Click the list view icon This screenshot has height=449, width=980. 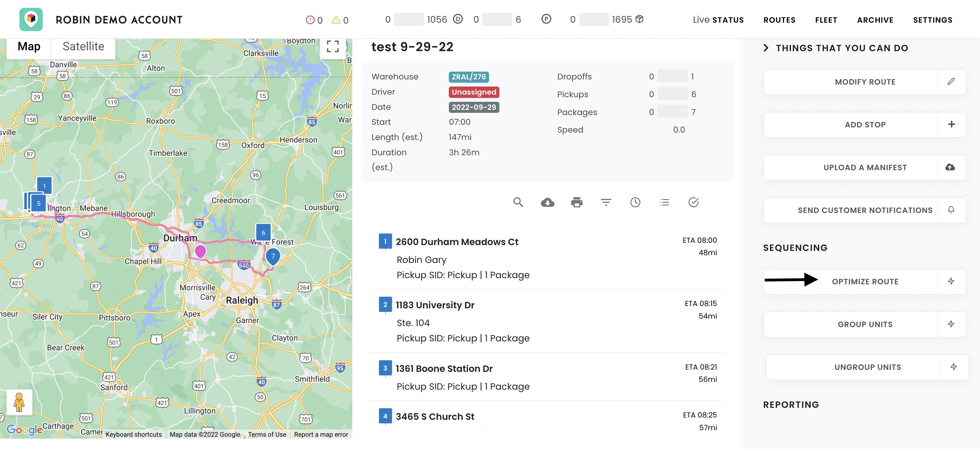click(664, 202)
